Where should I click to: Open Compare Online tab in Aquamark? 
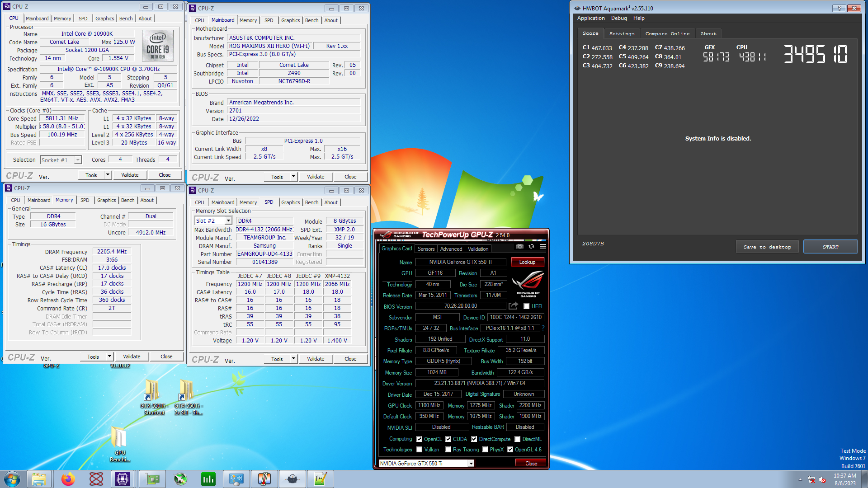tap(667, 33)
